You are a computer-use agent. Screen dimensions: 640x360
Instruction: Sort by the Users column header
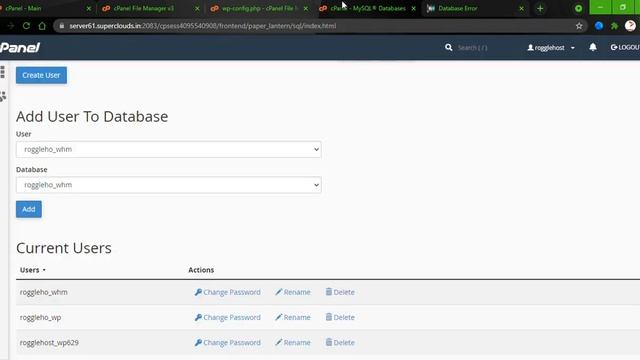click(x=33, y=270)
